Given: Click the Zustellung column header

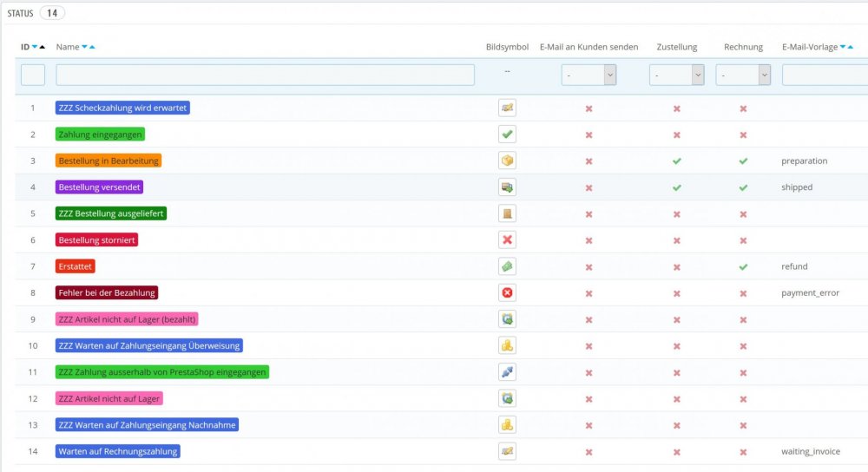Looking at the screenshot, I should pyautogui.click(x=676, y=47).
